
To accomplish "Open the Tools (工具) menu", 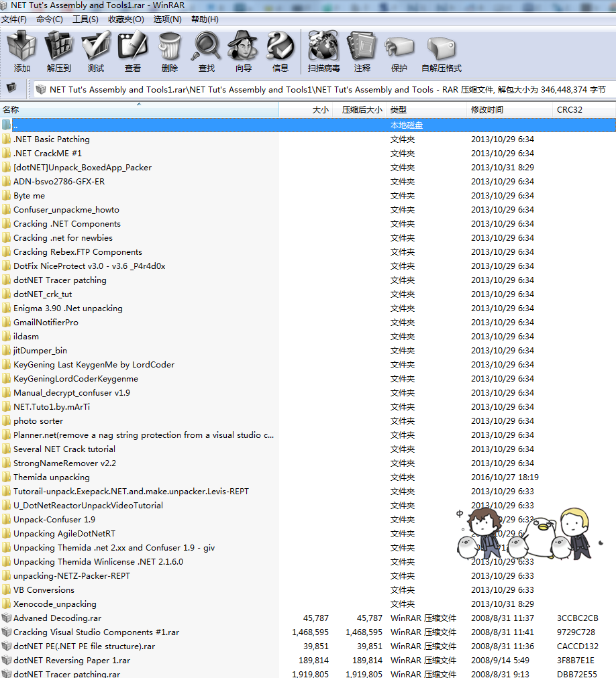I will 85,19.
